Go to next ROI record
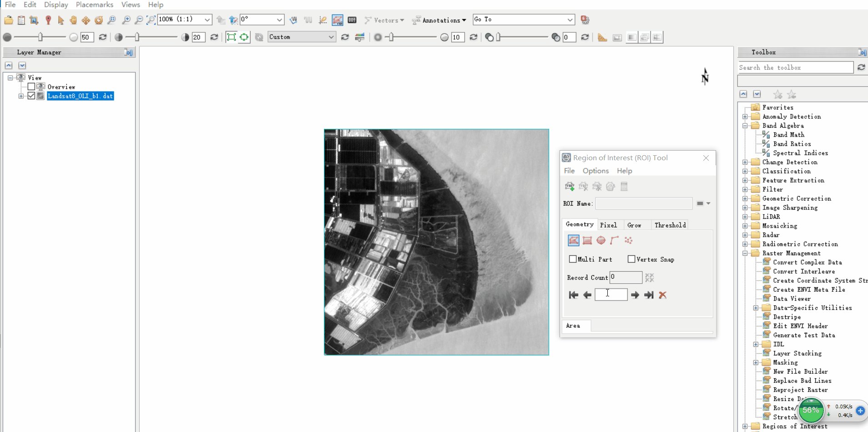The image size is (868, 432). pos(635,295)
